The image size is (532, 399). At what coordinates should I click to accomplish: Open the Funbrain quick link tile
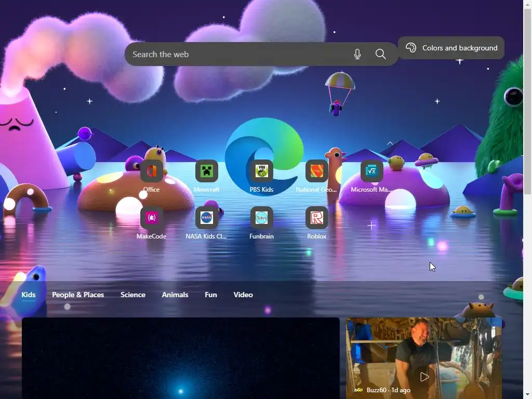point(261,218)
